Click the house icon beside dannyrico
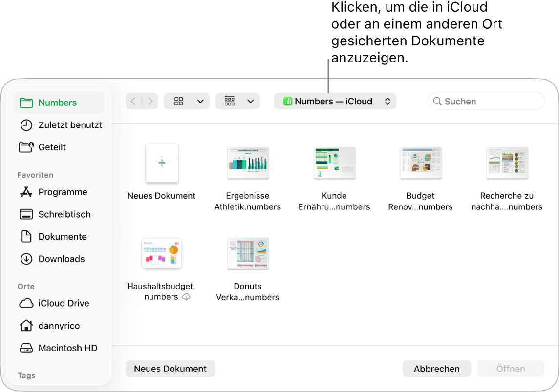 pos(26,326)
